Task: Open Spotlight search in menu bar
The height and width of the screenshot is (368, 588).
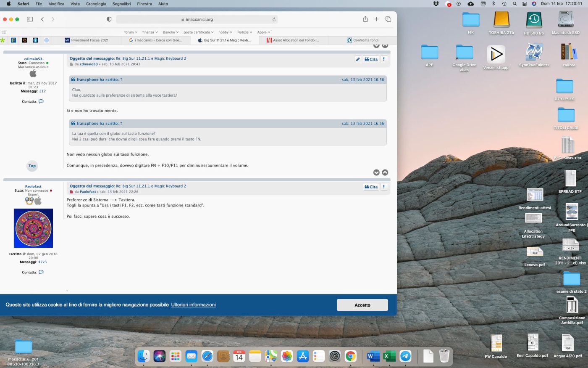Action: click(514, 4)
